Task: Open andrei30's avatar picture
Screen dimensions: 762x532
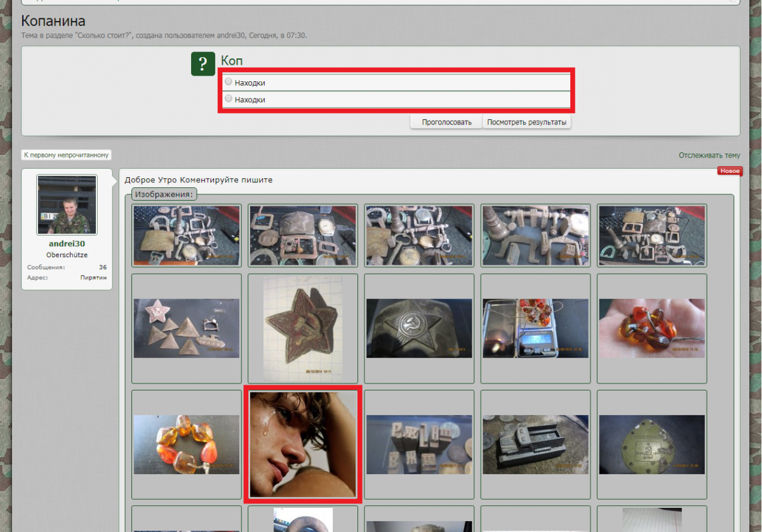Action: pyautogui.click(x=67, y=205)
